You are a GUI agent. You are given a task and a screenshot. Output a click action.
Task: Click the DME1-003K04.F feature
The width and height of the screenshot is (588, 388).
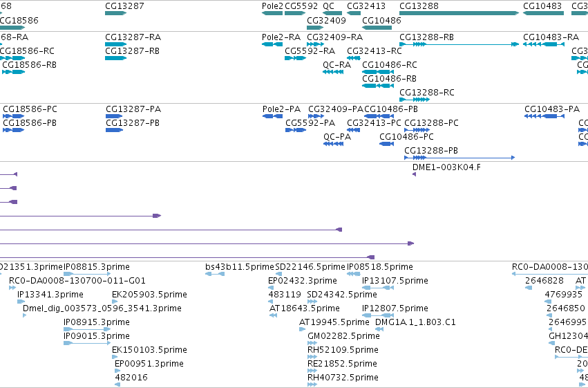point(414,174)
